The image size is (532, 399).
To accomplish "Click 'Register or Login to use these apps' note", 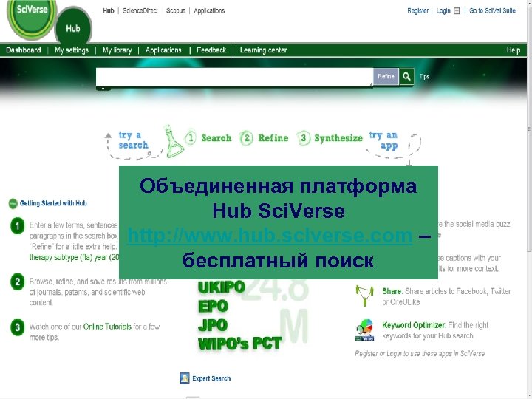I will (420, 353).
